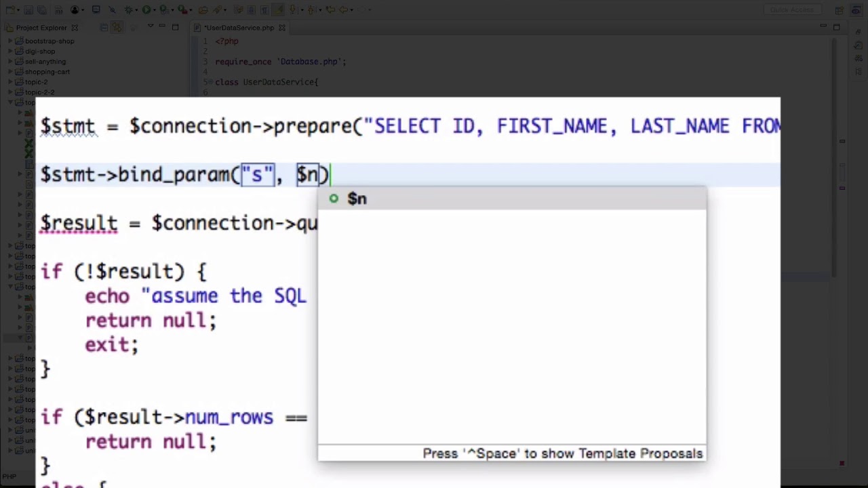Click the Quick Access search field
The width and height of the screenshot is (868, 488).
792,9
